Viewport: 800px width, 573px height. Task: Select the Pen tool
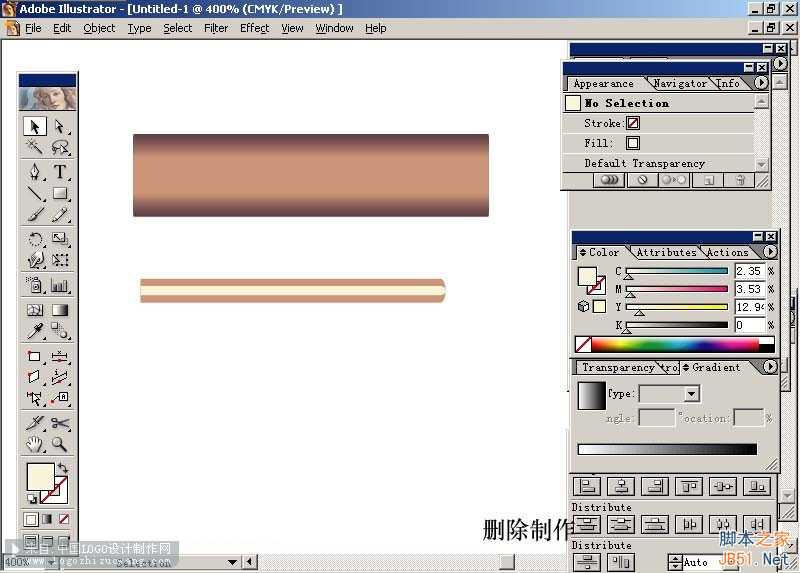[x=35, y=171]
